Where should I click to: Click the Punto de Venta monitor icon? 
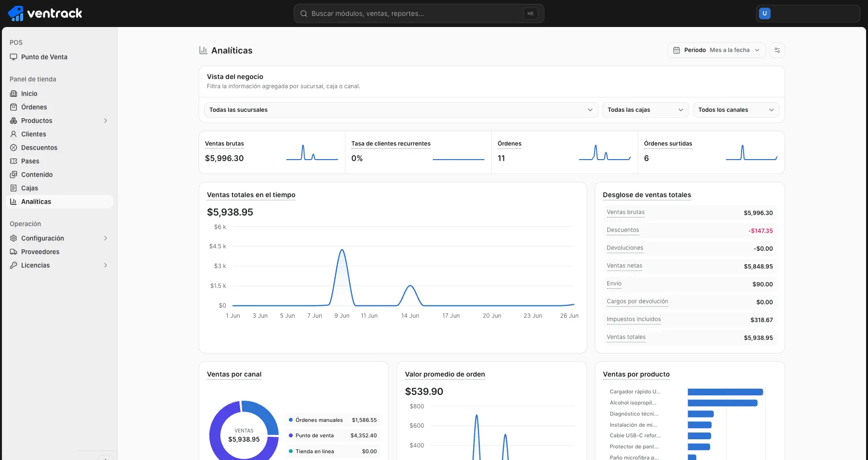tap(14, 57)
